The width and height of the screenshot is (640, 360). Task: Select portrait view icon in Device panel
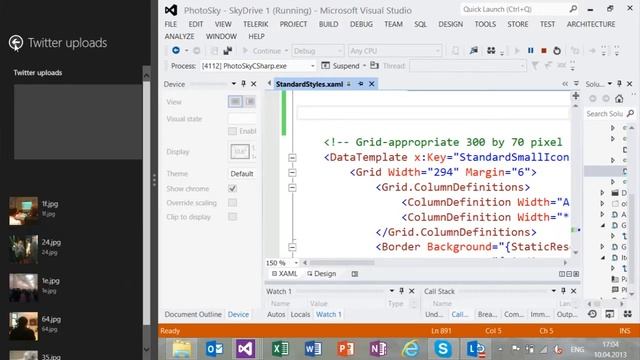pyautogui.click(x=250, y=101)
